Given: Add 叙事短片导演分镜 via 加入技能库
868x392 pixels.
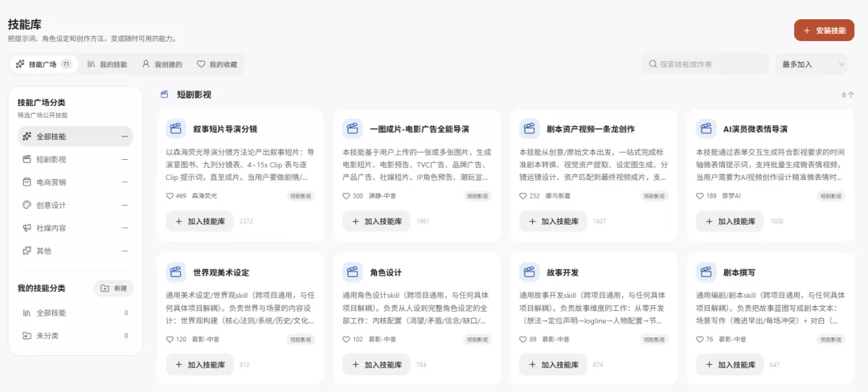Looking at the screenshot, I should pyautogui.click(x=200, y=221).
